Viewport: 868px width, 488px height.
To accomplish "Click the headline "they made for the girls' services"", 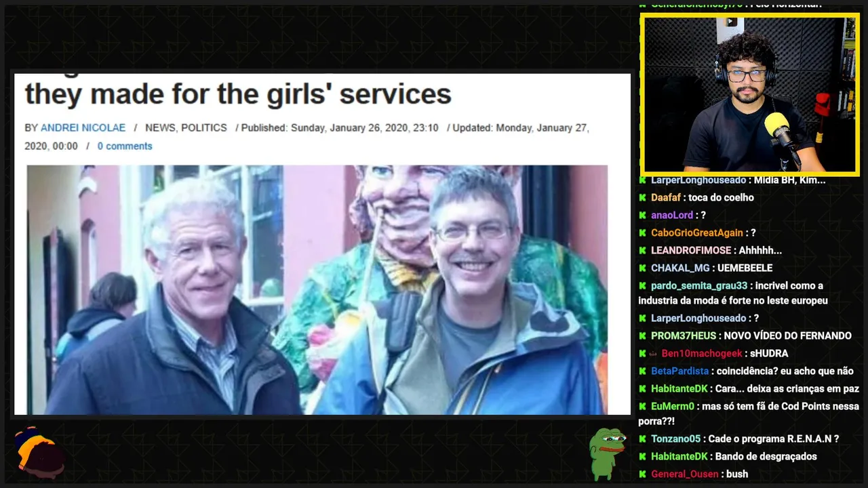I will point(238,94).
